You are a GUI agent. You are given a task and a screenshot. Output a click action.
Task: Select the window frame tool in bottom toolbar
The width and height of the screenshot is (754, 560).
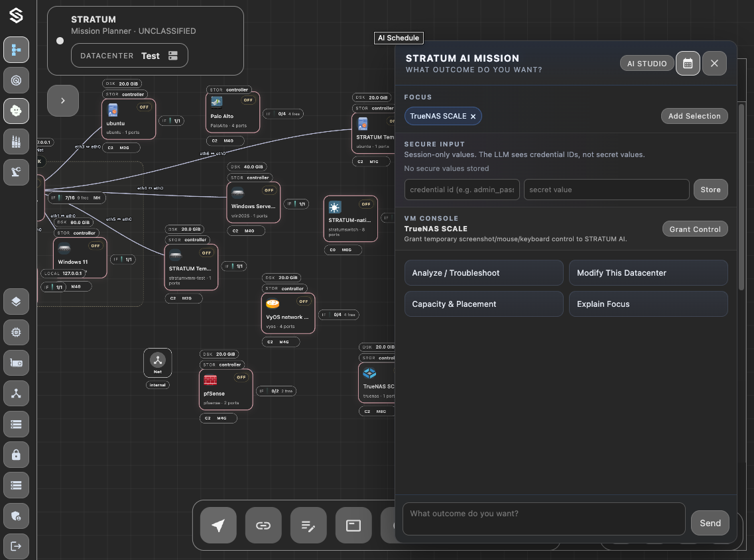(x=353, y=526)
